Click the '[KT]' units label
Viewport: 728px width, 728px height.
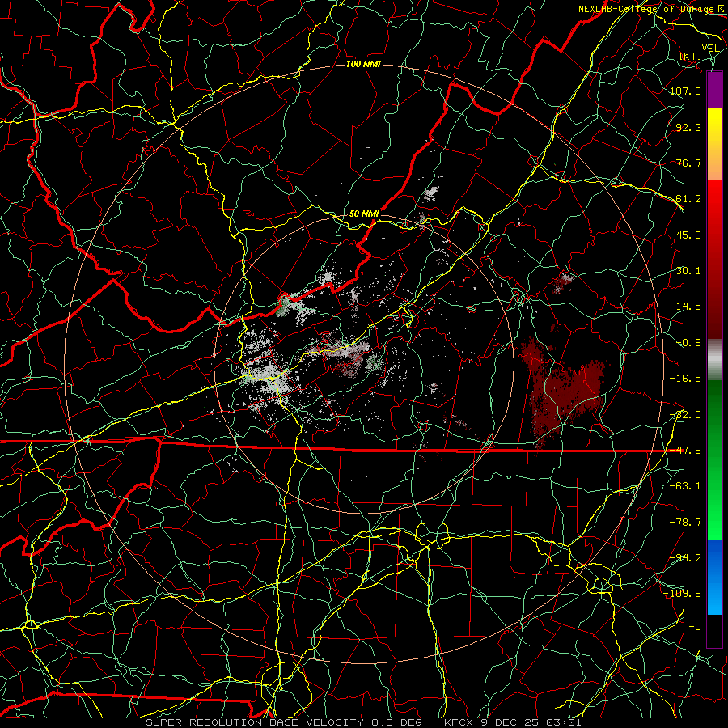(691, 56)
